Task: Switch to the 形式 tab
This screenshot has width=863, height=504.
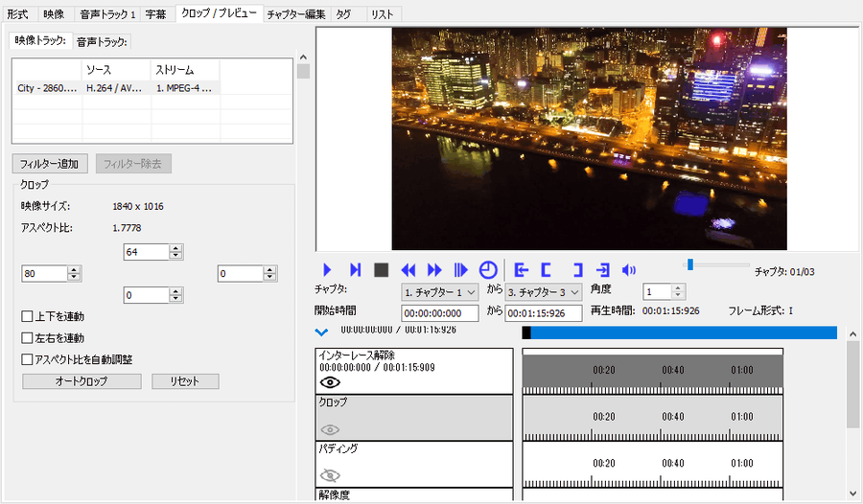Action: coord(17,14)
